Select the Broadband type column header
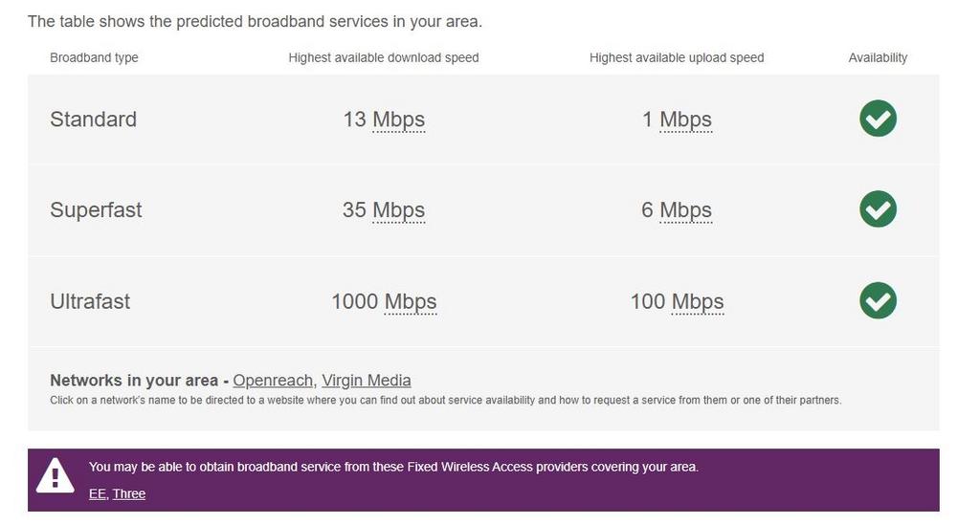Image resolution: width=980 pixels, height=525 pixels. click(x=95, y=57)
